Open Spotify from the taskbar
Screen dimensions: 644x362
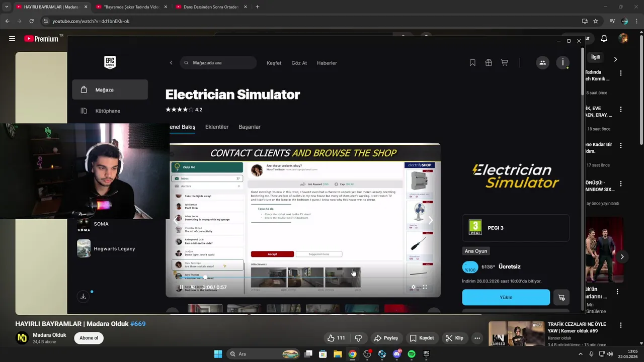tap(411, 354)
